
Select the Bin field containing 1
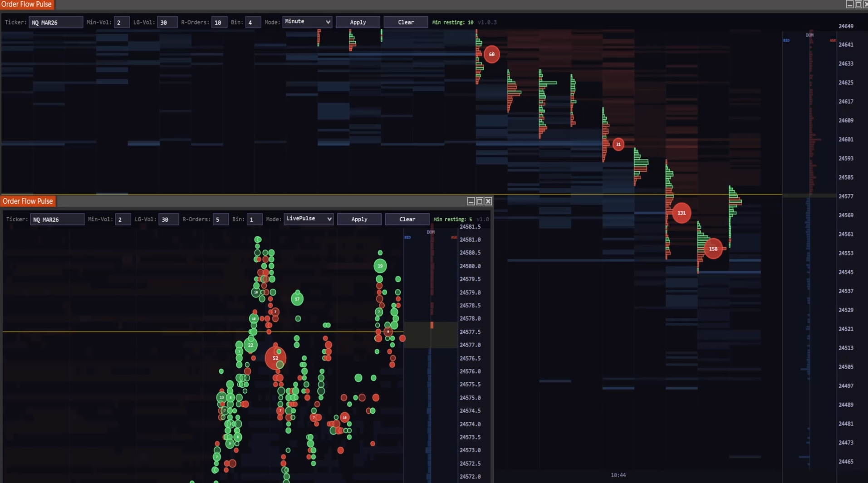[x=254, y=220]
